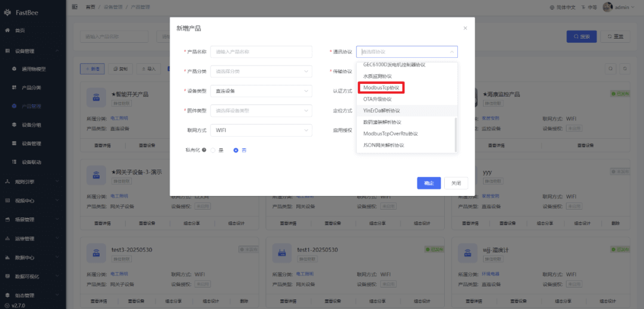Click the blue 搜索 button
This screenshot has height=309, width=644.
[581, 36]
